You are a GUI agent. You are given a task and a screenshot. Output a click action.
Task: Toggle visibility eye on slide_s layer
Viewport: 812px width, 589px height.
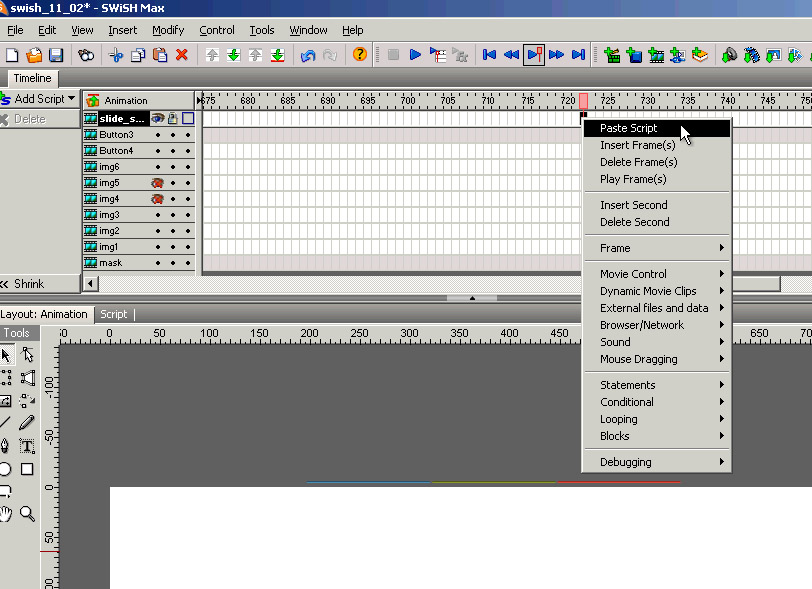point(158,118)
